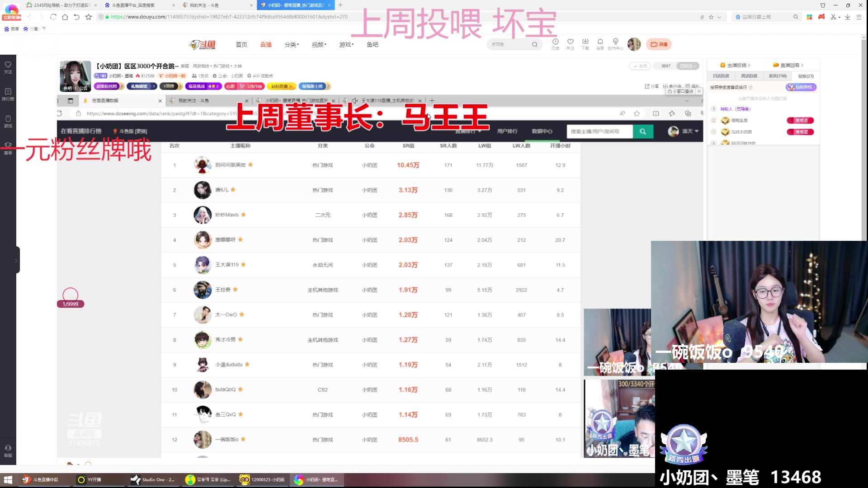Click the streamer profile avatar thumbnail
Image resolution: width=868 pixels, height=488 pixels.
tap(75, 76)
